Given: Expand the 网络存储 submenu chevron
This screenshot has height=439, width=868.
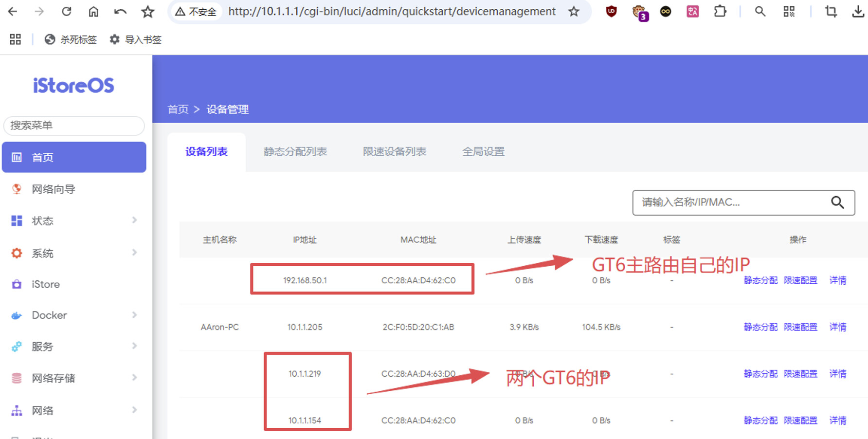Looking at the screenshot, I should [x=135, y=378].
